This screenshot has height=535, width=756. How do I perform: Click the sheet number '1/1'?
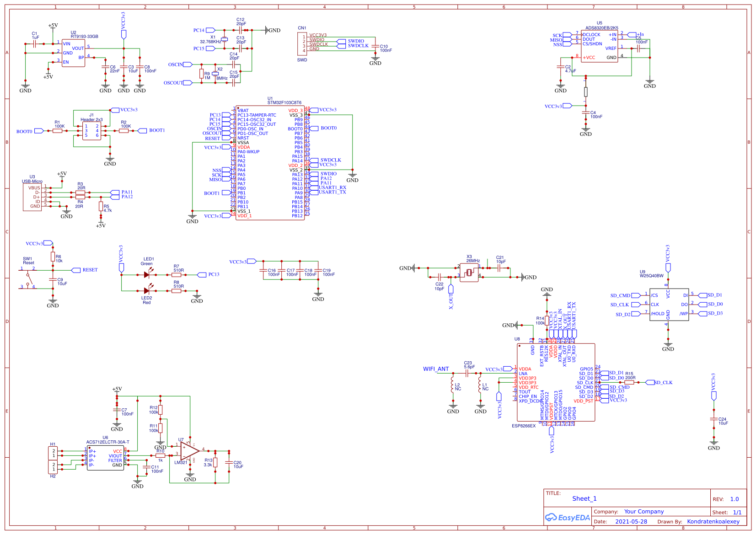pyautogui.click(x=737, y=512)
